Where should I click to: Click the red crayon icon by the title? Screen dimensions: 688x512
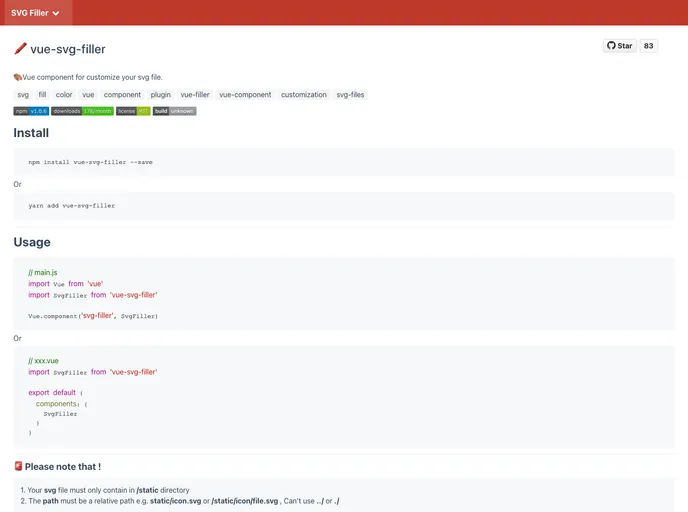pos(20,49)
